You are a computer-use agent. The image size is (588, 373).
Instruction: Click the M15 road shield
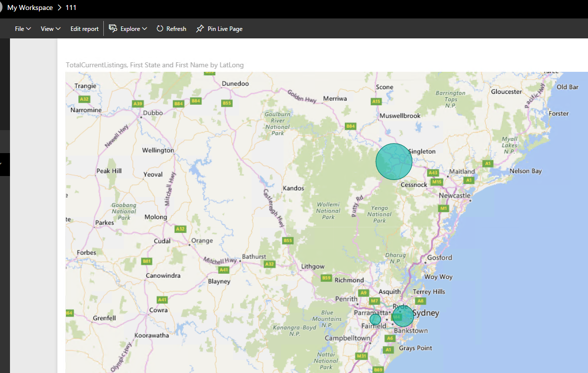tap(436, 182)
